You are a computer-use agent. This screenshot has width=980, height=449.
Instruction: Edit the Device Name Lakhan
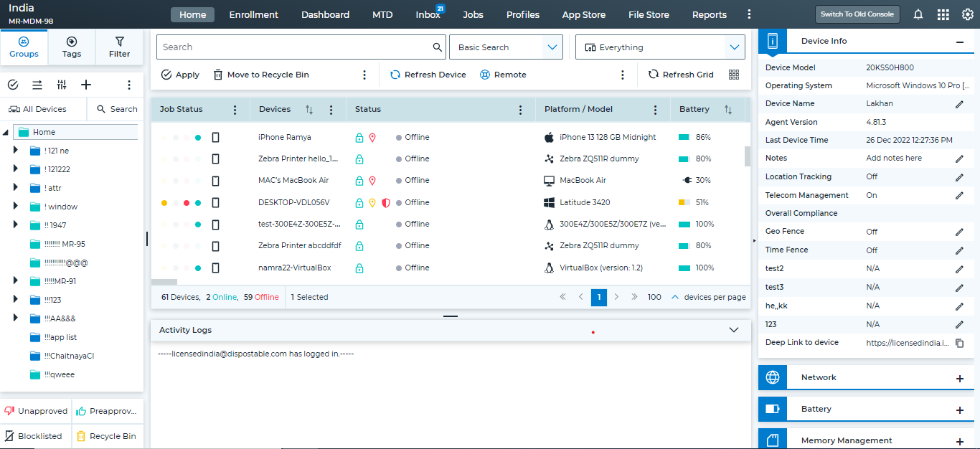(x=959, y=104)
